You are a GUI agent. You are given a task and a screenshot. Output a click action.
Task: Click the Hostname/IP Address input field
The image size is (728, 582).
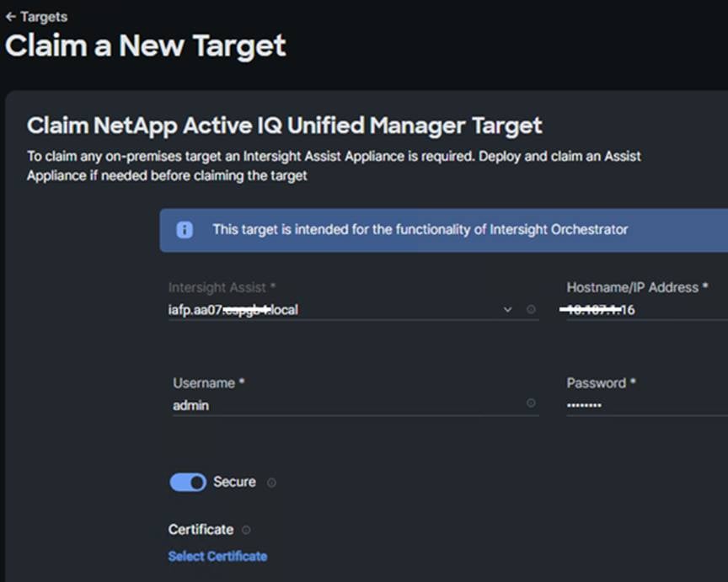(647, 310)
